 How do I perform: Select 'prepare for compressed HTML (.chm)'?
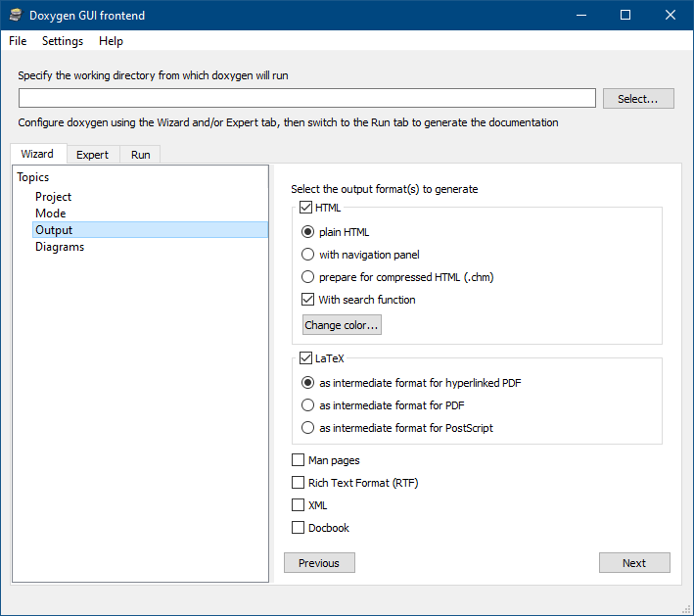(308, 277)
